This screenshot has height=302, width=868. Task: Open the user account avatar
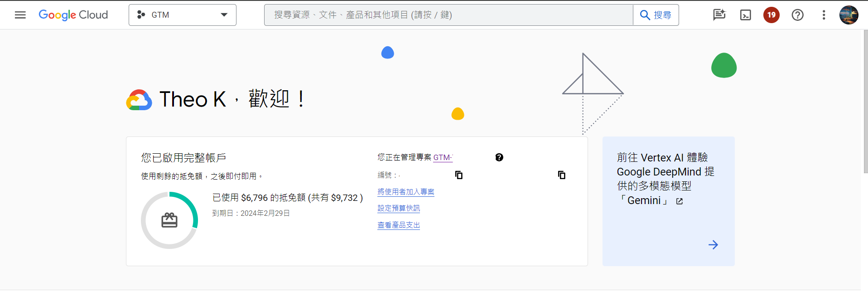coord(849,15)
